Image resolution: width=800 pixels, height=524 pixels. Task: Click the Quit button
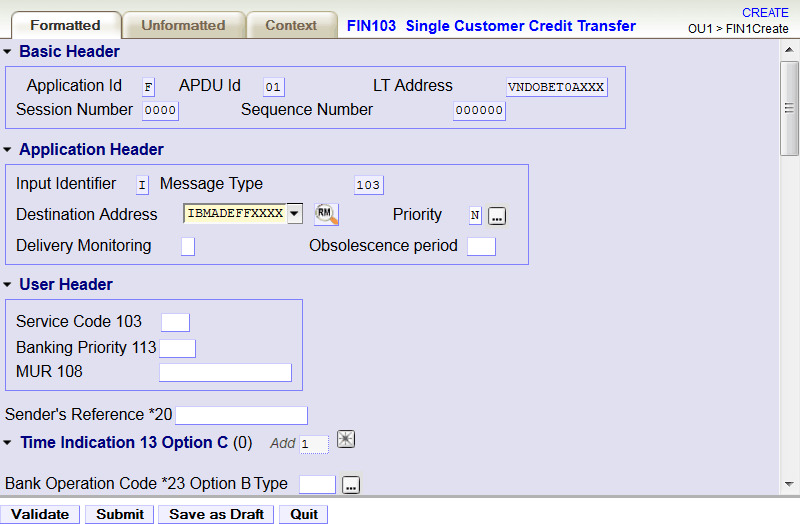pos(304,514)
